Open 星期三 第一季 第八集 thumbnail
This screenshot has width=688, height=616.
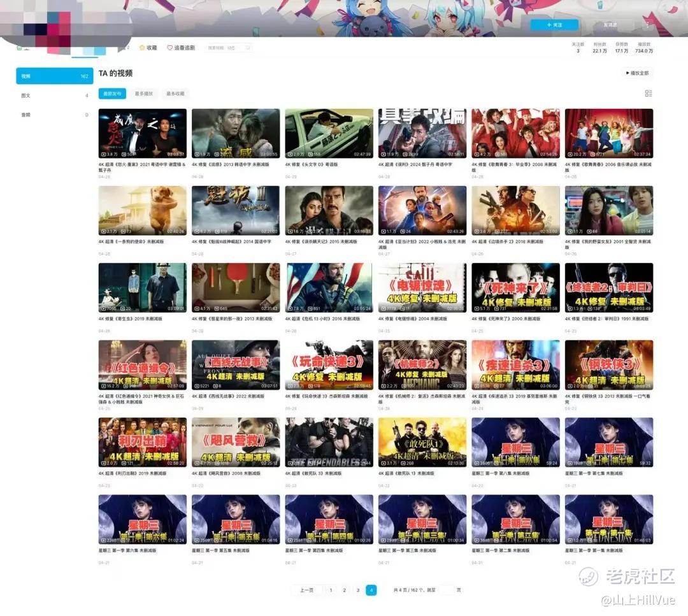coord(515,442)
